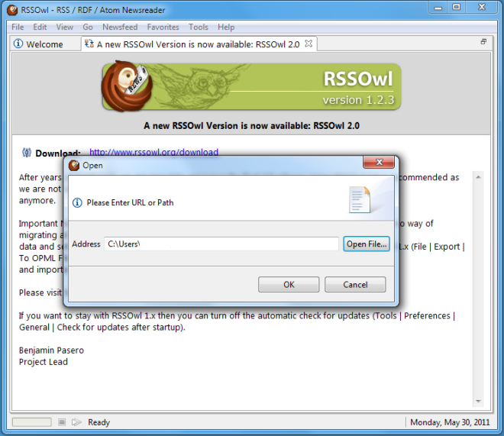
Task: Click the Please Enter URL or Path text
Action: (x=130, y=203)
